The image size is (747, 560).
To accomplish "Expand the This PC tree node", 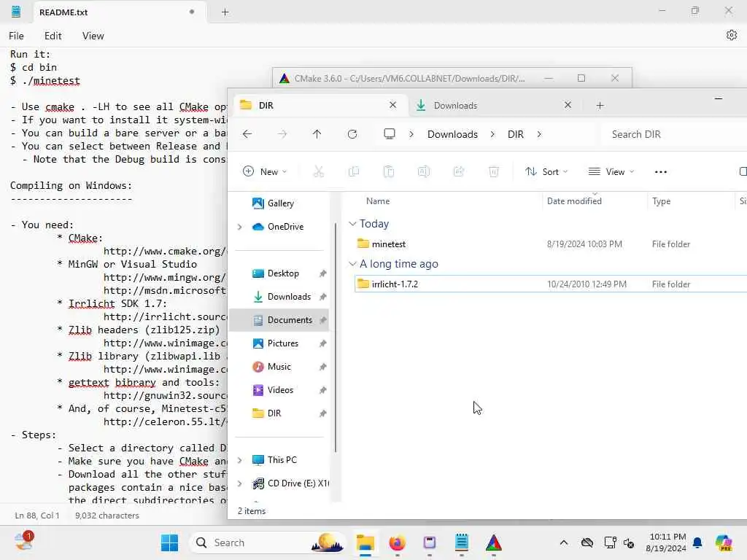I will [239, 460].
